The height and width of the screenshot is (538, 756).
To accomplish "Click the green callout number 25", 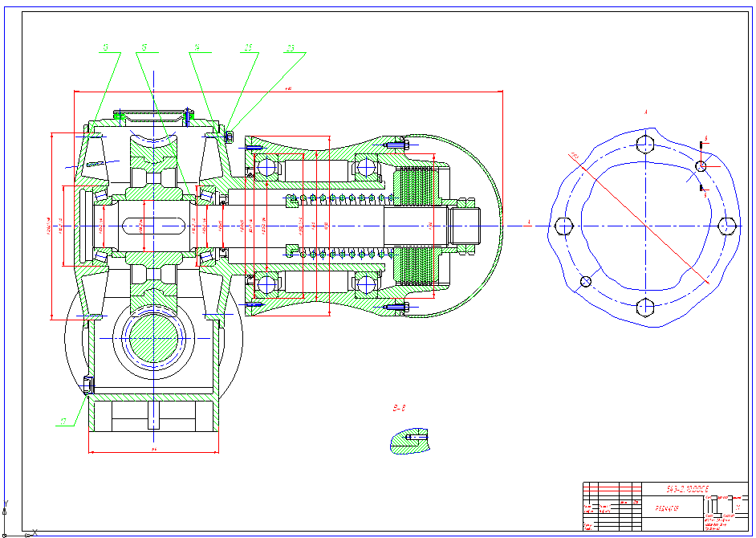I will point(248,47).
